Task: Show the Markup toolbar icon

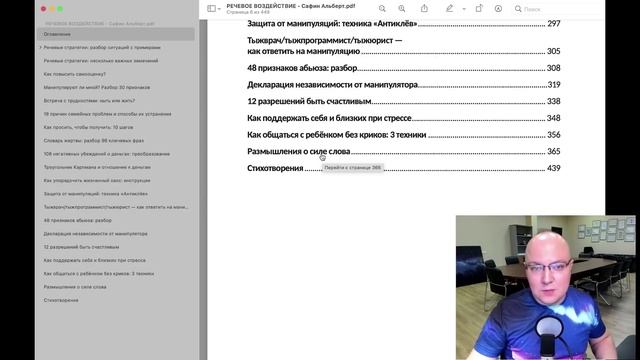Action: point(498,9)
